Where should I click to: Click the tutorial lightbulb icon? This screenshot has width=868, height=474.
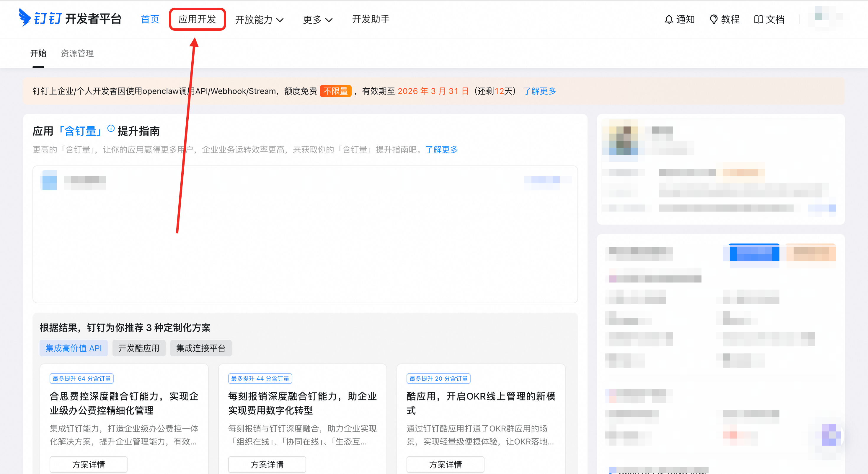coord(713,20)
